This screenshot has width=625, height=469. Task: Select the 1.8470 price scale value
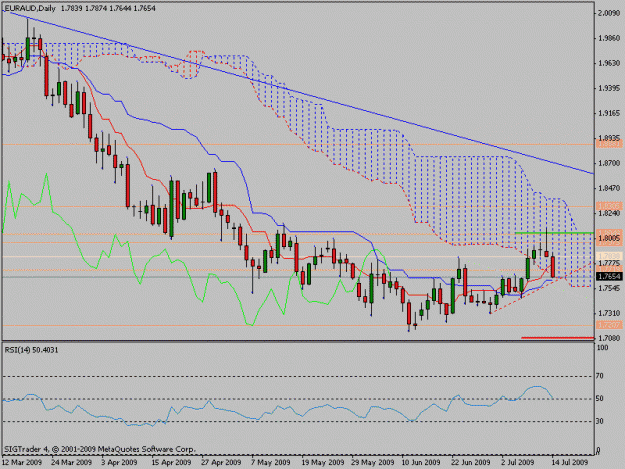click(x=609, y=188)
